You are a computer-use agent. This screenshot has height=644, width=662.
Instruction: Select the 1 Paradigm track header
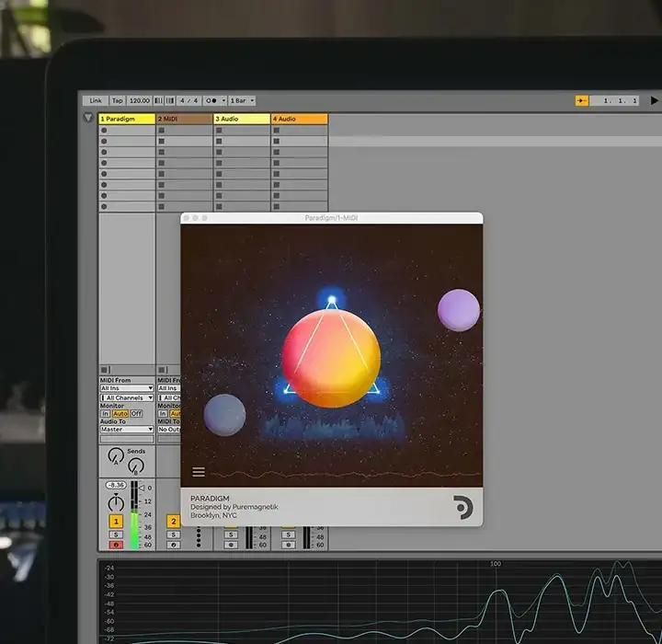coord(127,119)
